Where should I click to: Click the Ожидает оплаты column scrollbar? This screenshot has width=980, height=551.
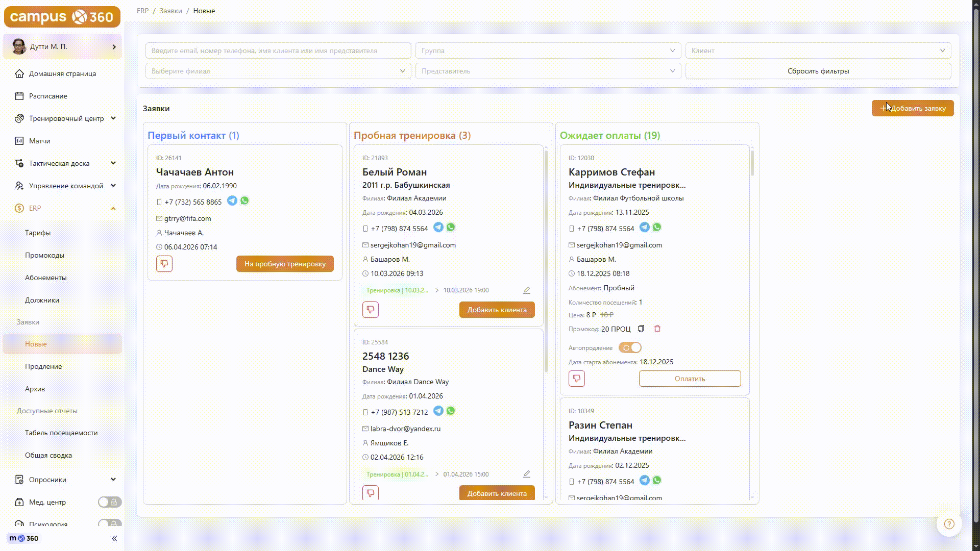tap(752, 162)
